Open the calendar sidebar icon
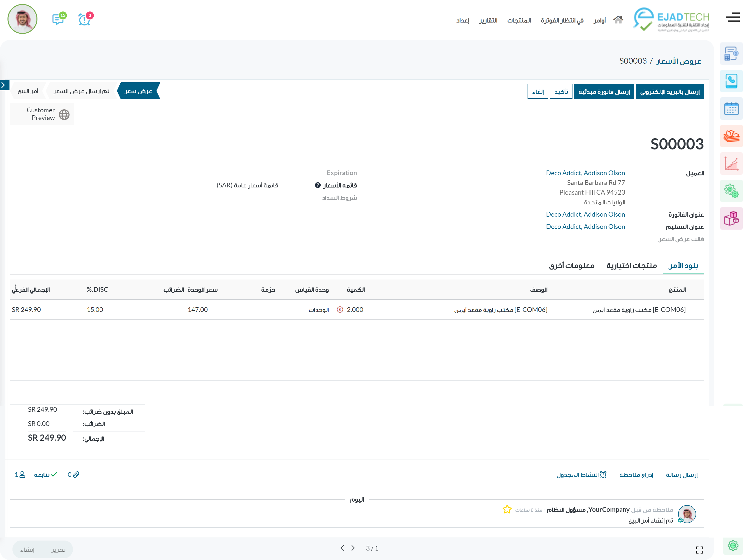Image resolution: width=749 pixels, height=560 pixels. click(x=731, y=109)
